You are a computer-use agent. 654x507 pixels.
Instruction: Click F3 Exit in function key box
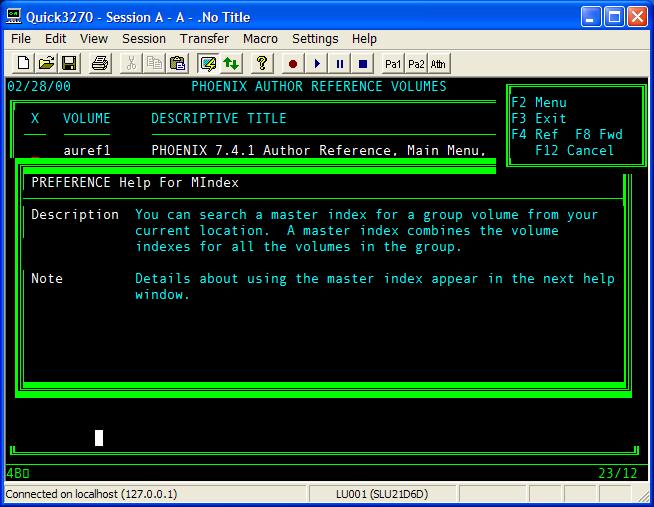pos(539,118)
